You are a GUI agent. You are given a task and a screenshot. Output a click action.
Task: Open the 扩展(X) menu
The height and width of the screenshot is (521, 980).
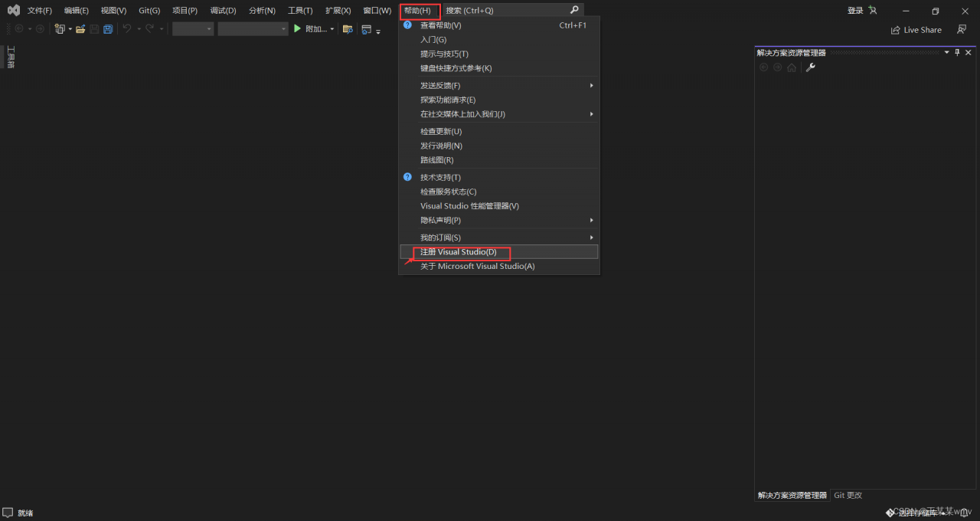(x=338, y=11)
